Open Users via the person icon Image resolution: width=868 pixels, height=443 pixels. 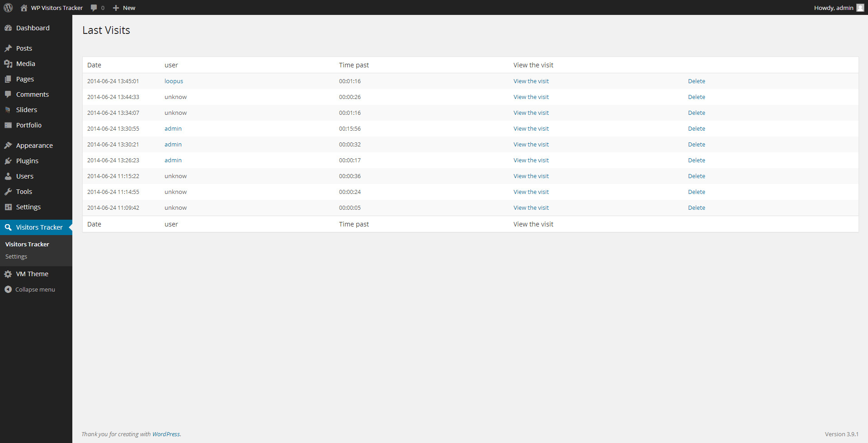tap(9, 176)
